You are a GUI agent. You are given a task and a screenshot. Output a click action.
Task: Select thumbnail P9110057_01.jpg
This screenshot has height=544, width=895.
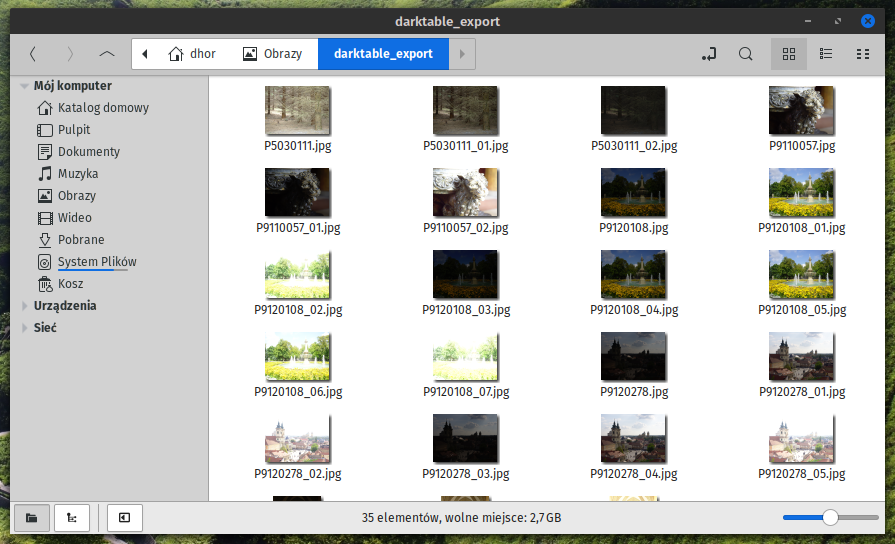297,192
